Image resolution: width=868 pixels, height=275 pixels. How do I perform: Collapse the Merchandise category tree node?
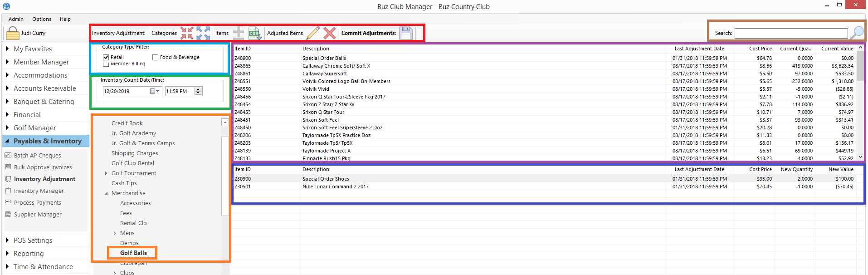click(106, 193)
